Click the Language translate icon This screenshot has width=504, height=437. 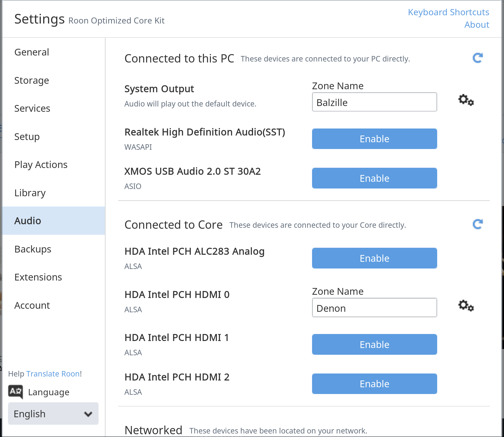(16, 391)
